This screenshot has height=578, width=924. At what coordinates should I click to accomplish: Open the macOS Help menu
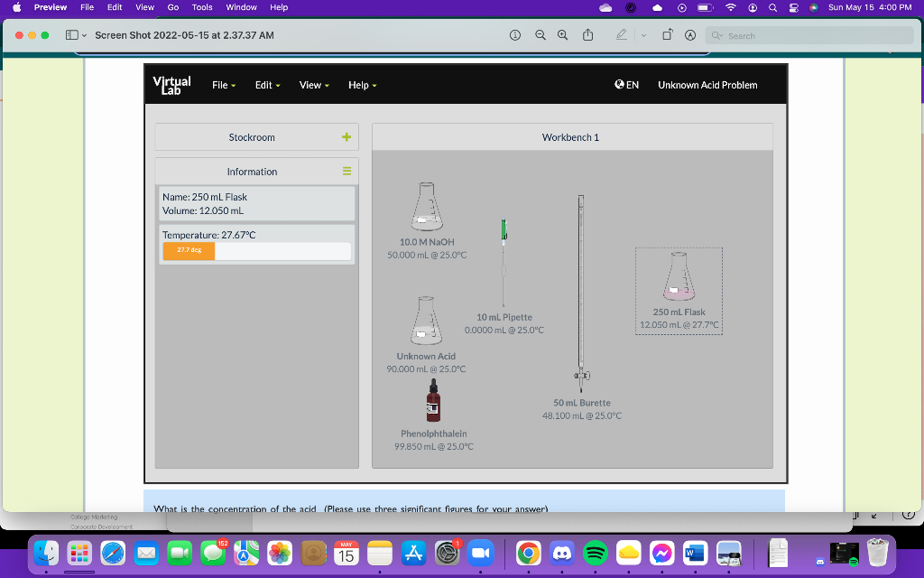279,7
